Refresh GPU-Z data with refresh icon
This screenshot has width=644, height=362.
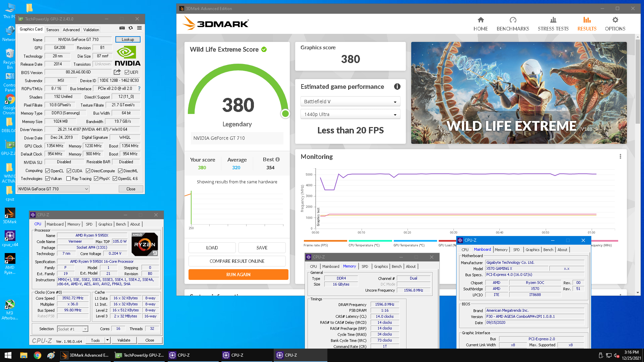click(130, 28)
